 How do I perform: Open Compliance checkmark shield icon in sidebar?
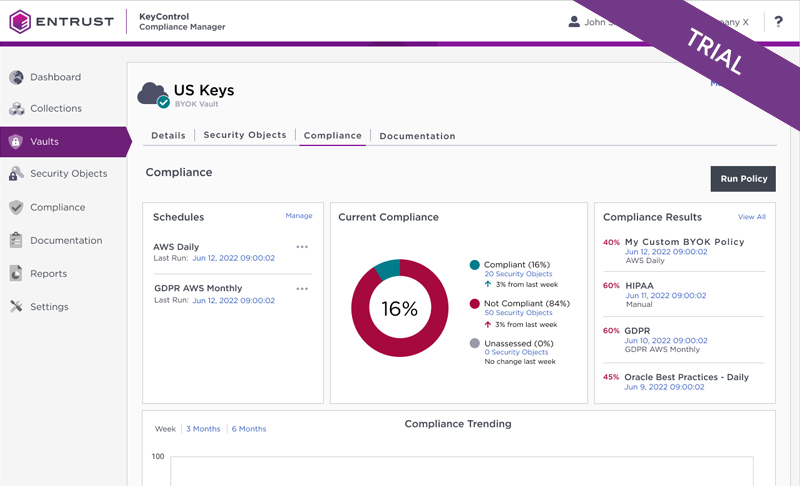[x=16, y=207]
